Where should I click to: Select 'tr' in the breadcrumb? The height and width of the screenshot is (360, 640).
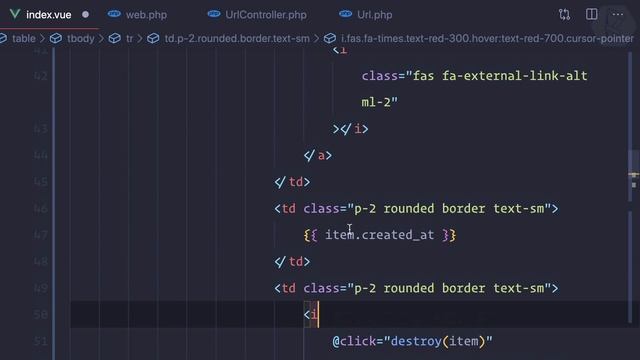point(129,39)
